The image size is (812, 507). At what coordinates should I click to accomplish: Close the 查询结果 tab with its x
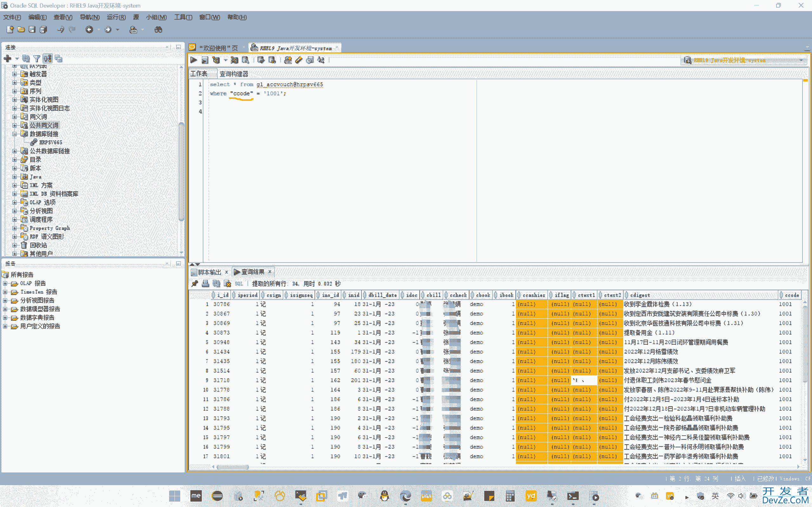(x=270, y=272)
